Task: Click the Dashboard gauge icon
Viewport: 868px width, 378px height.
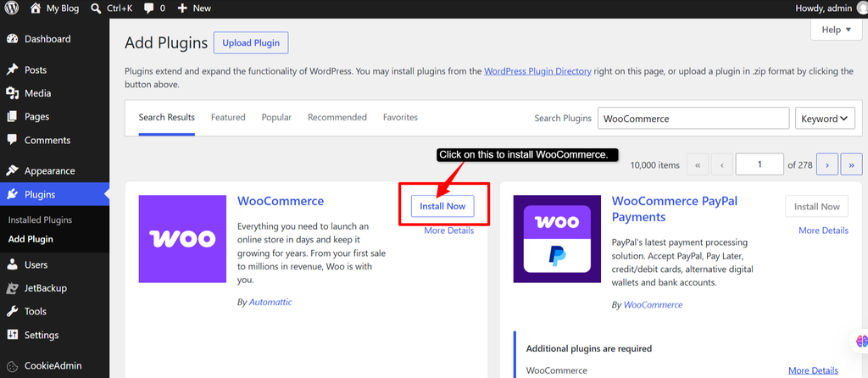Action: (x=12, y=39)
